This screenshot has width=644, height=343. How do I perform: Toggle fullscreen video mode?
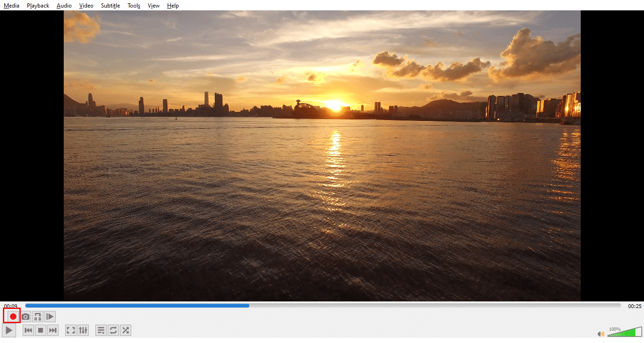click(71, 330)
